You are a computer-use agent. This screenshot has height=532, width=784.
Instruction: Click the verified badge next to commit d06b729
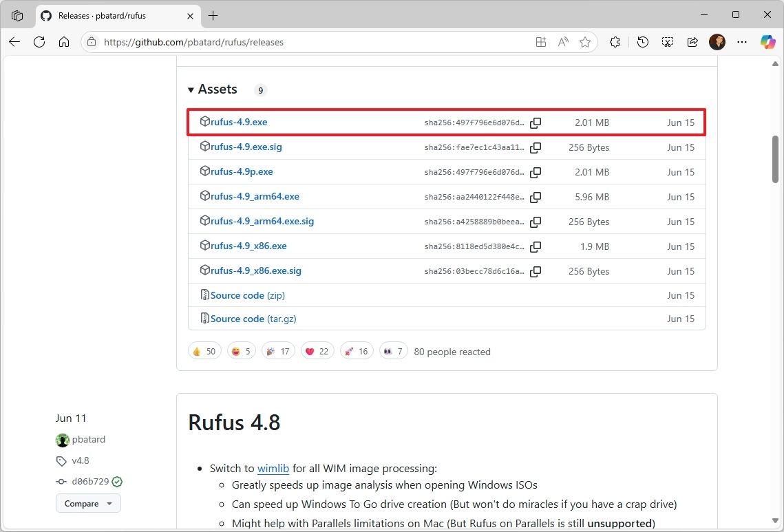(x=117, y=481)
